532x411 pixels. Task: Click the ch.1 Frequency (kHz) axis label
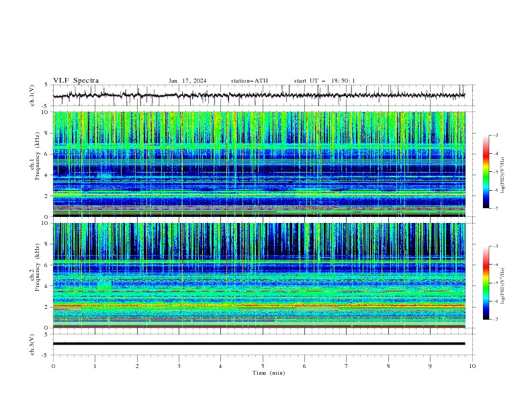[35, 156]
